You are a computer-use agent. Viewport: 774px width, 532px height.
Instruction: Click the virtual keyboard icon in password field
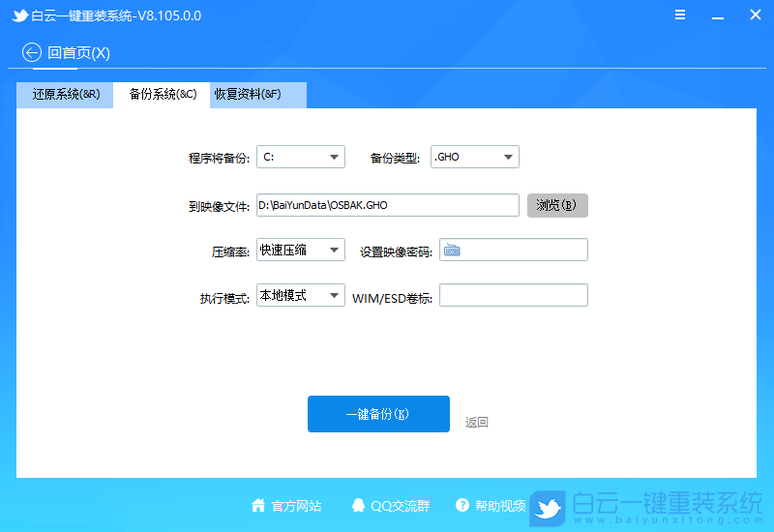[452, 251]
